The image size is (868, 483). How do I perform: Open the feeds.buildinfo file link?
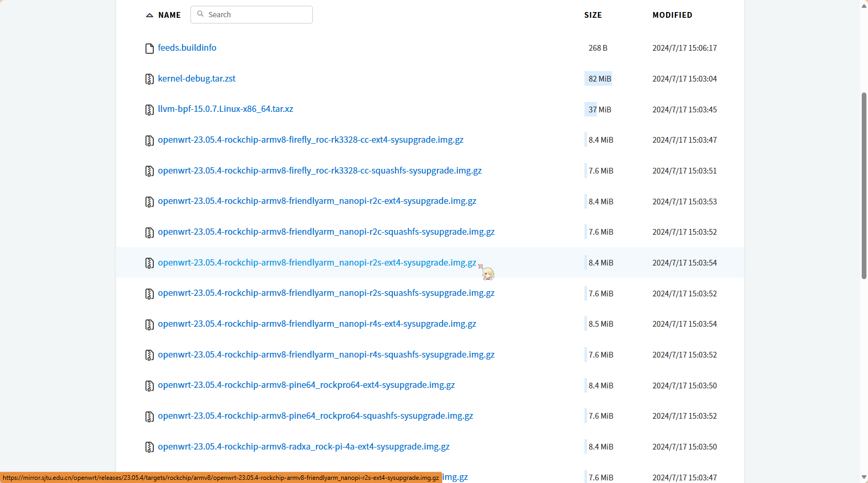pyautogui.click(x=187, y=48)
